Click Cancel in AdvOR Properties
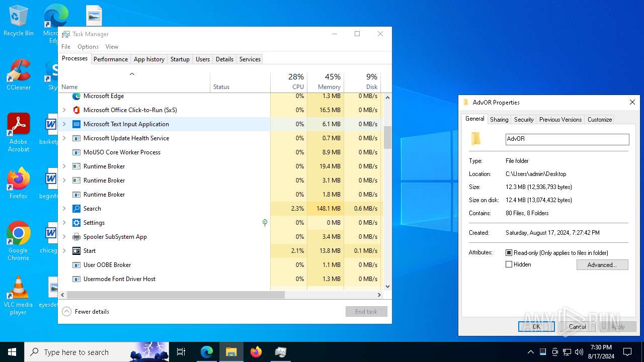Viewport: 644px width, 362px height. (577, 327)
